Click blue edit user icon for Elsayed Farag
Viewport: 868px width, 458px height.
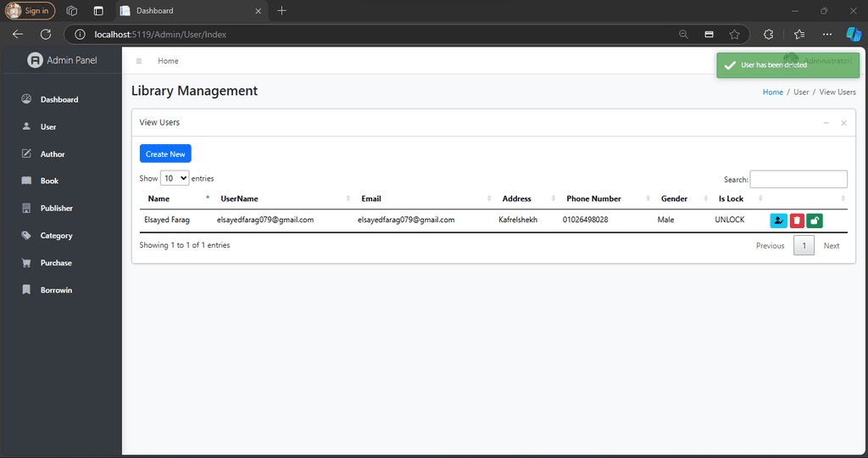778,221
